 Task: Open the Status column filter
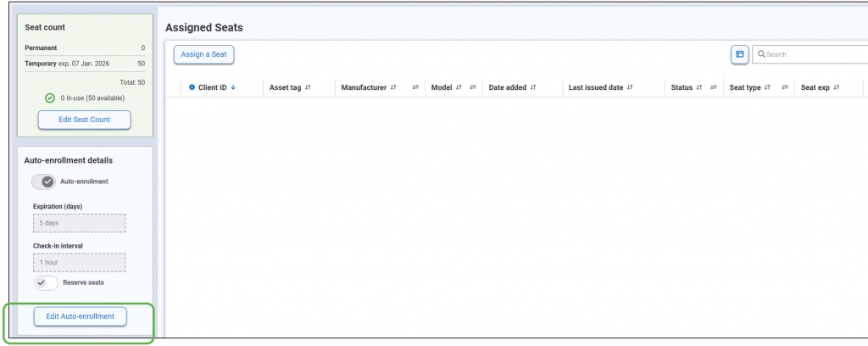(713, 87)
